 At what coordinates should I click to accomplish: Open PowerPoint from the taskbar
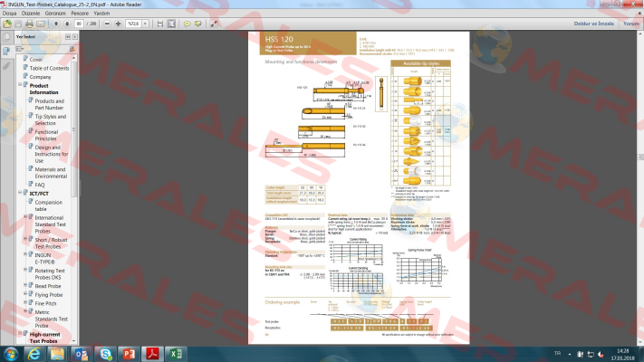[129, 354]
